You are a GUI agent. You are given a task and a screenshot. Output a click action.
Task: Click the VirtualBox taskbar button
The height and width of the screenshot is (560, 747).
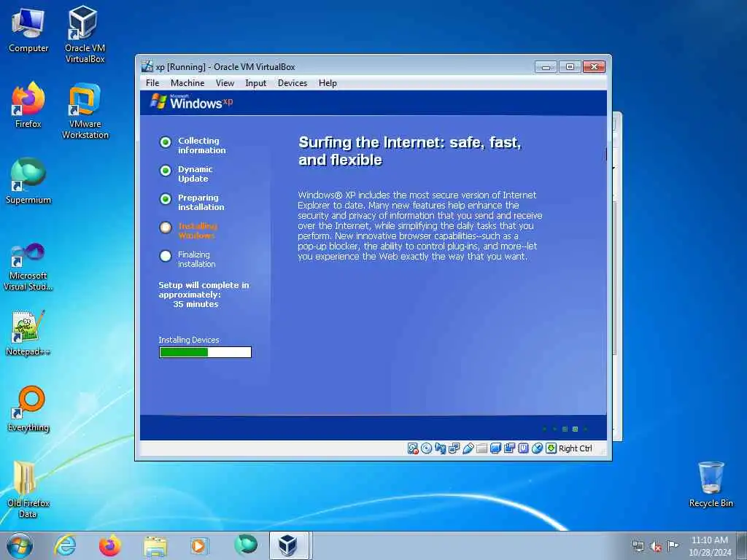(290, 545)
